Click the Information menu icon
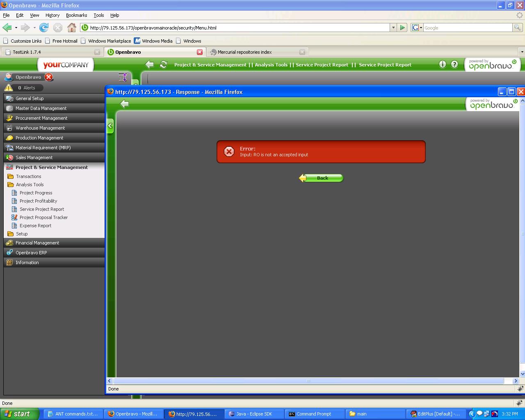 tap(9, 262)
